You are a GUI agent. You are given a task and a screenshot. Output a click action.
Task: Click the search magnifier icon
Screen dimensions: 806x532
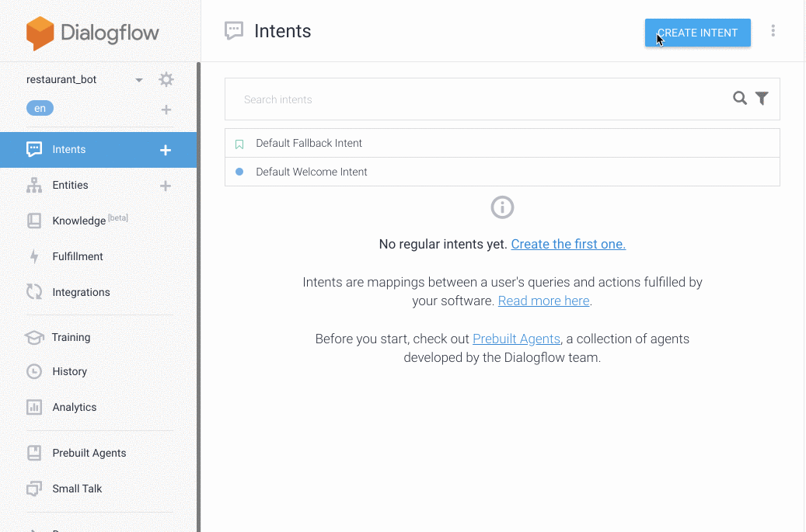(740, 98)
